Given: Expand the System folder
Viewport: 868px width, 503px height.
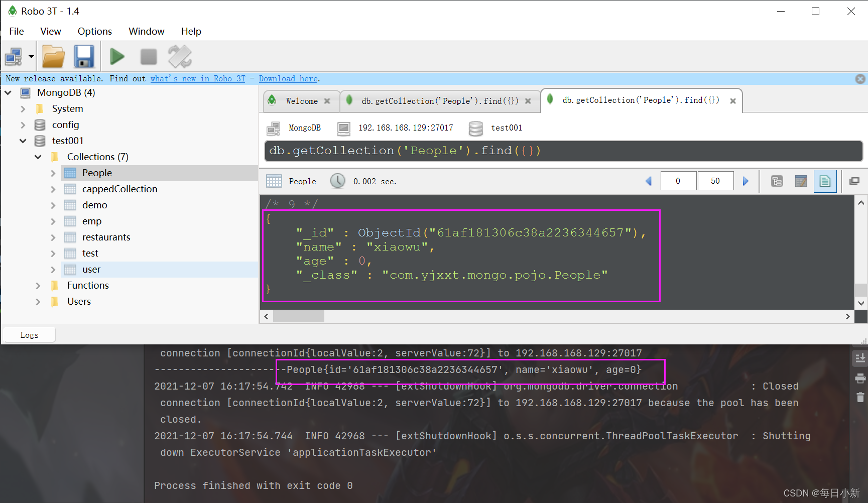Looking at the screenshot, I should [23, 109].
